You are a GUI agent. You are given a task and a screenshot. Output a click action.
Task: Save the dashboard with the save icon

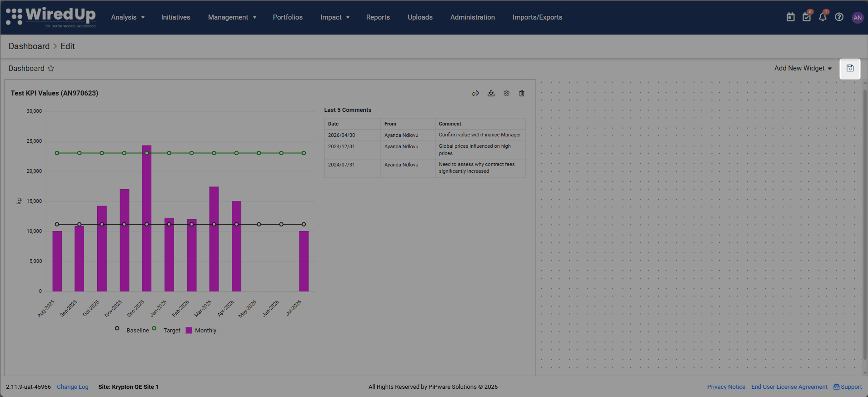[850, 69]
